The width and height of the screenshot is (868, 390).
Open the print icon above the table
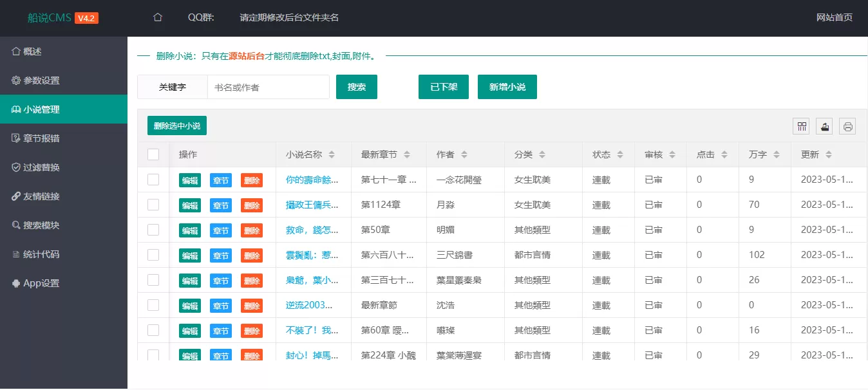point(847,126)
